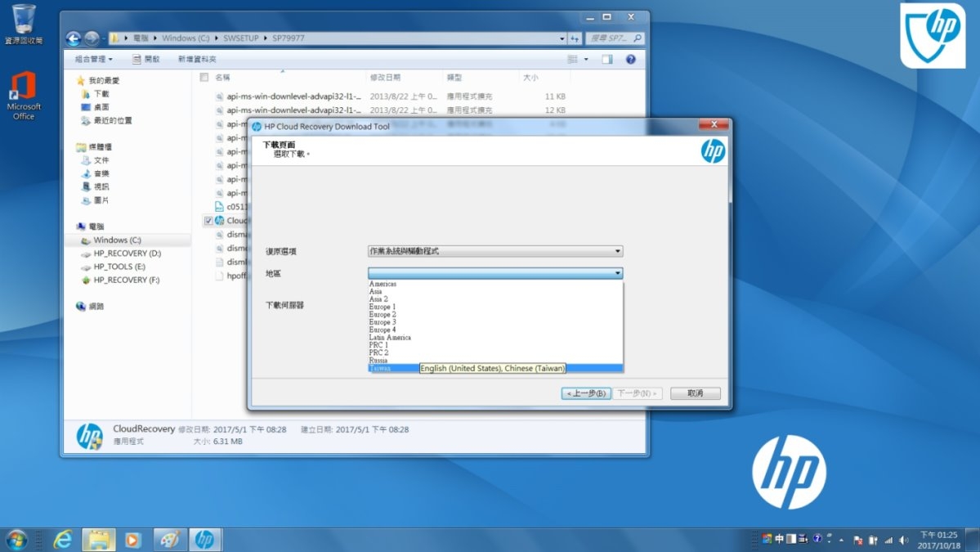Image resolution: width=980 pixels, height=552 pixels.
Task: Change the Explorer view mode icon
Action: (x=572, y=60)
